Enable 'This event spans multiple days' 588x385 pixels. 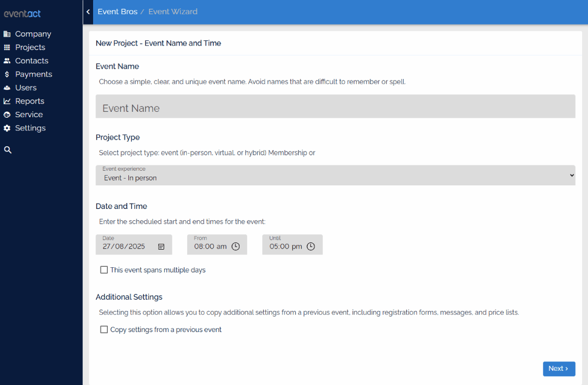104,270
